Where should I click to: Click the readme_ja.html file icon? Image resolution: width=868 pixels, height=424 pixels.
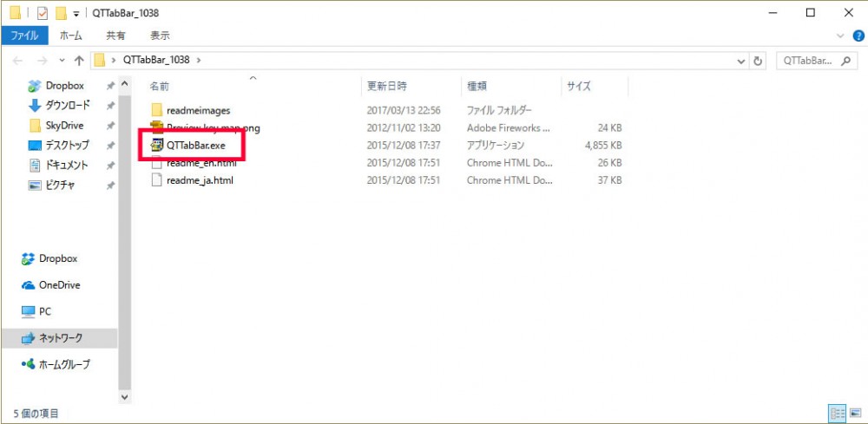pos(156,180)
